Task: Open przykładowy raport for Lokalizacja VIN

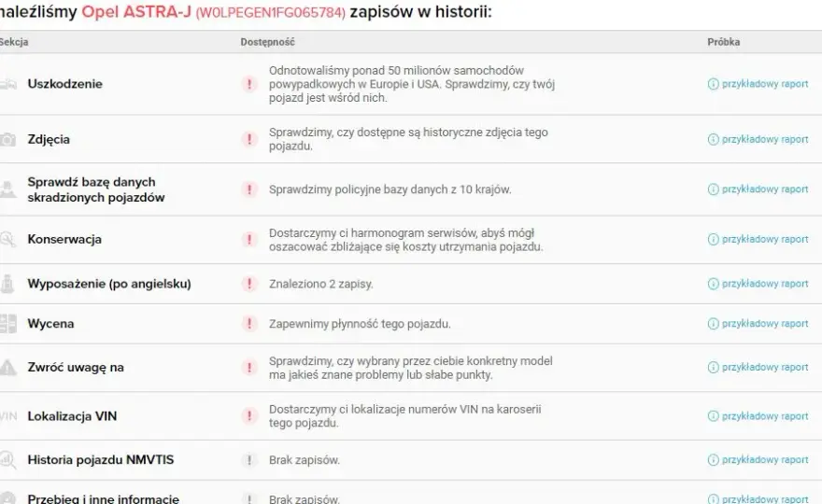Action: pyautogui.click(x=758, y=416)
